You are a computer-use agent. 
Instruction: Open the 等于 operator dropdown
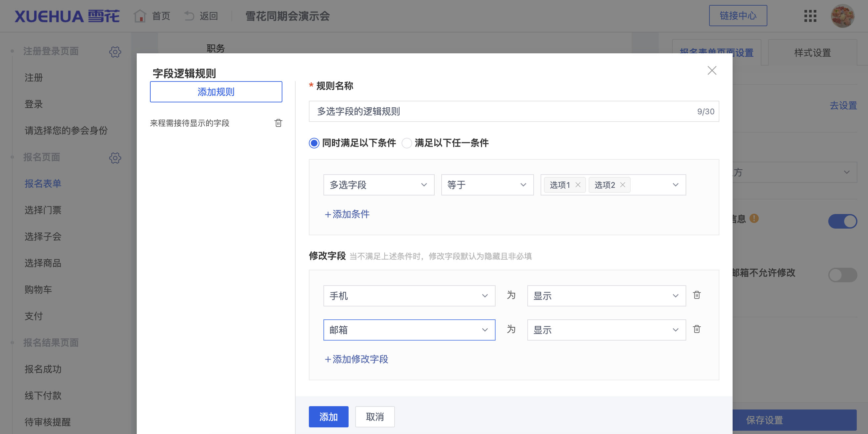[x=488, y=185]
